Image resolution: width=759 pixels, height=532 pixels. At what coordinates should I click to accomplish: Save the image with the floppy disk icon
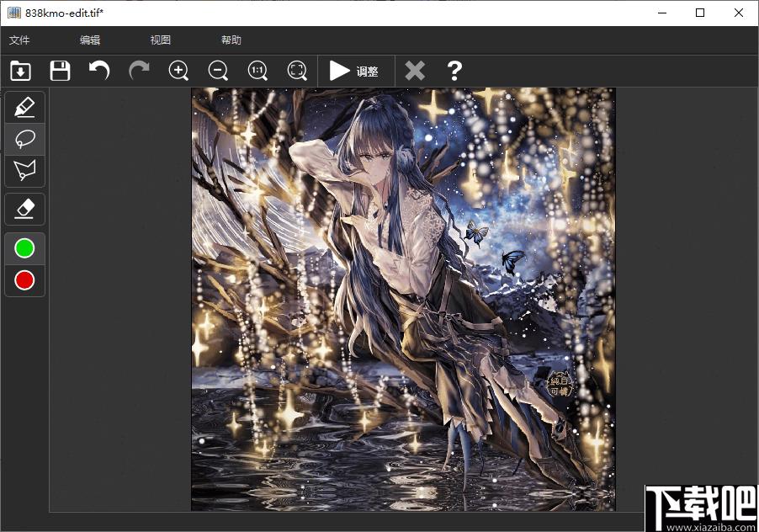(60, 72)
